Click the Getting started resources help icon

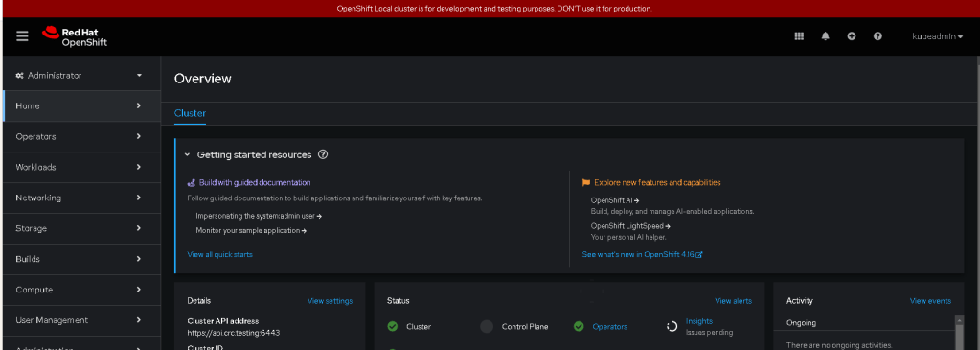[323, 154]
